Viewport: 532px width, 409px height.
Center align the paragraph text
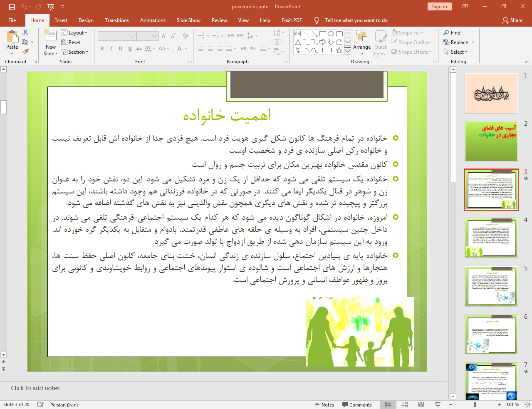[210, 49]
